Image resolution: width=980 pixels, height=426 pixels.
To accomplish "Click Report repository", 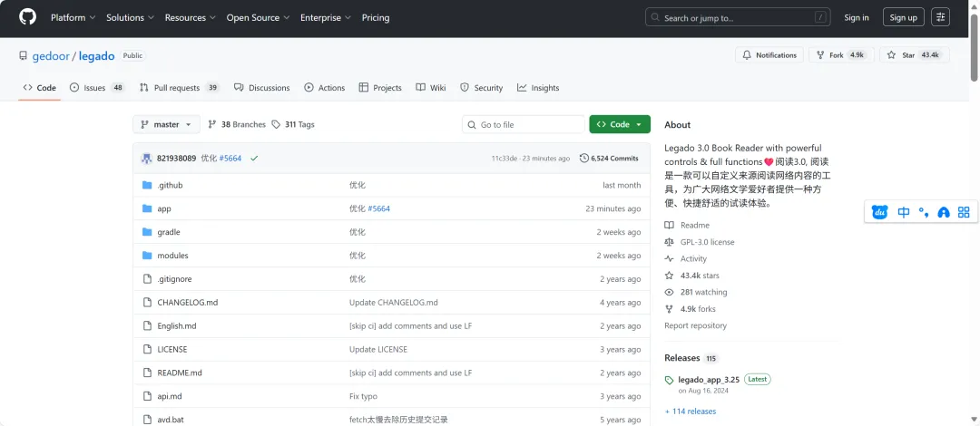I will (696, 325).
